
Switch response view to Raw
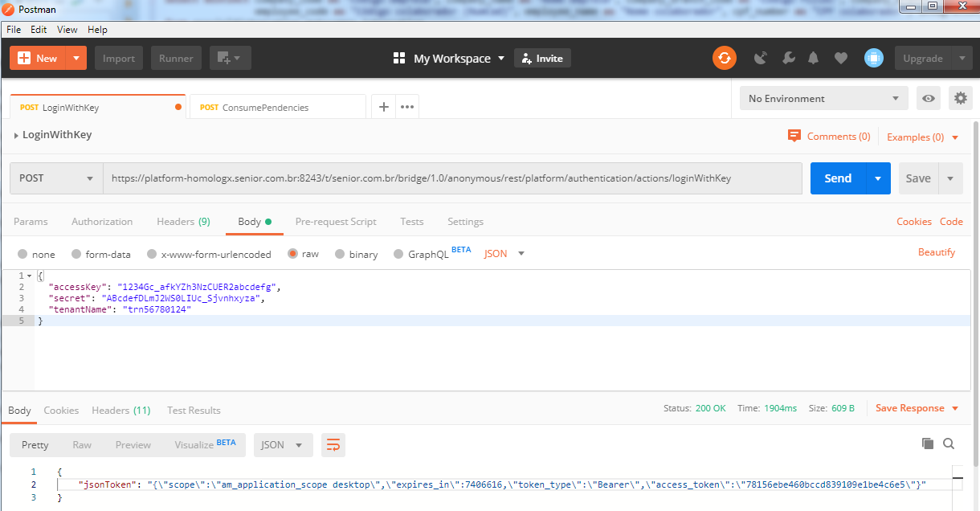82,444
